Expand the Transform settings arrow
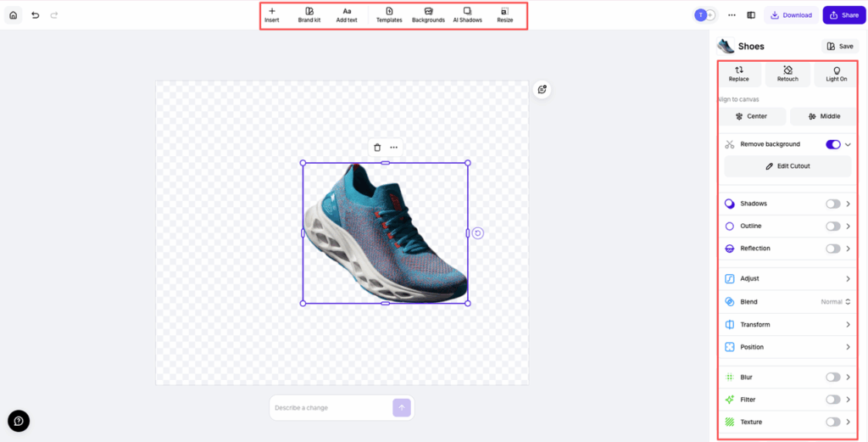 pos(848,325)
